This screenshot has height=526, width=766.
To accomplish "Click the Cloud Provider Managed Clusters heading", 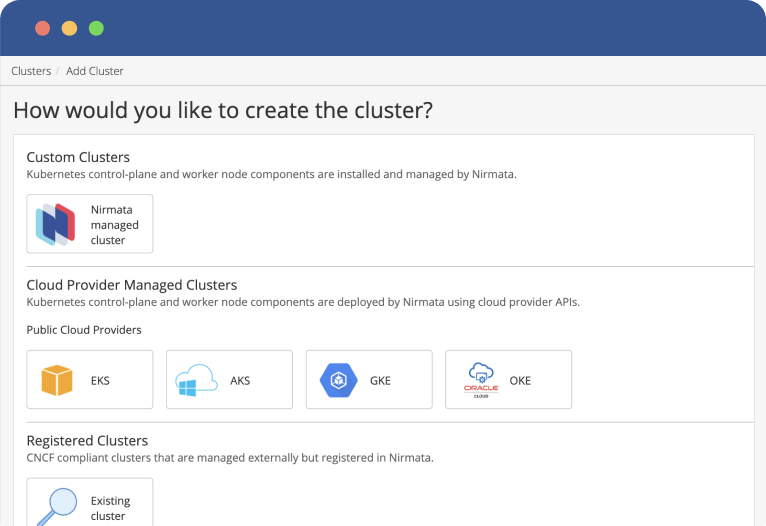I will (131, 285).
